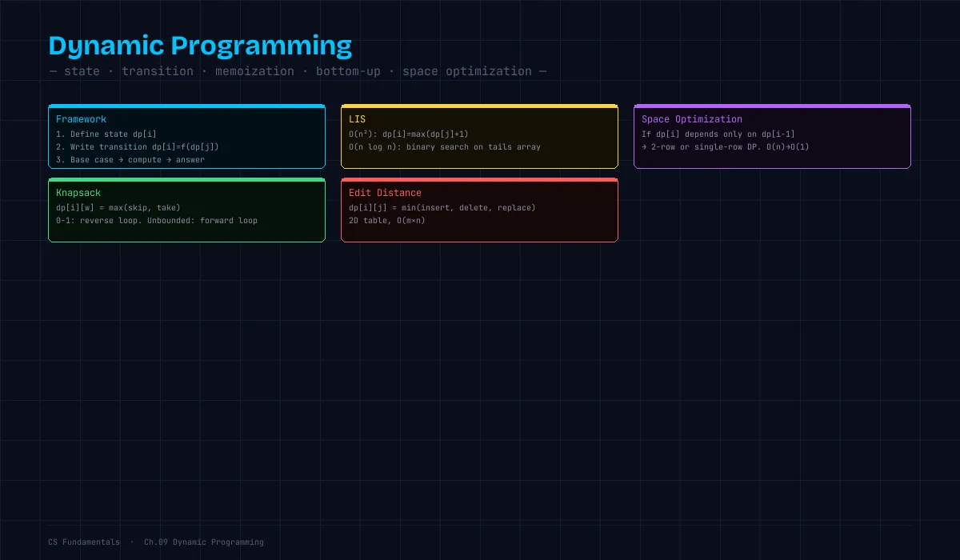The width and height of the screenshot is (960, 560).
Task: Select the Framework card heading
Action: tap(81, 119)
